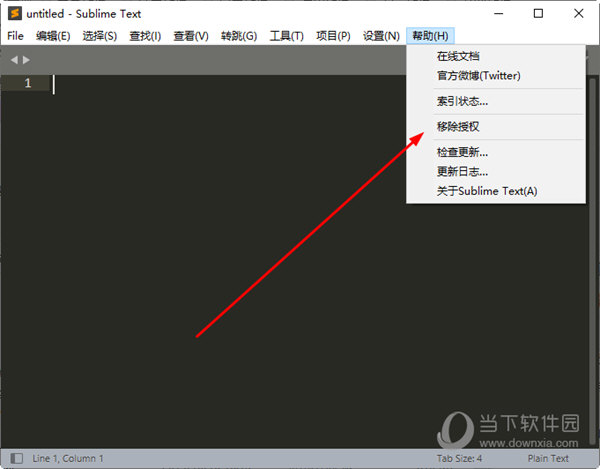
Task: Open the 选择(S) menu
Action: tap(99, 36)
